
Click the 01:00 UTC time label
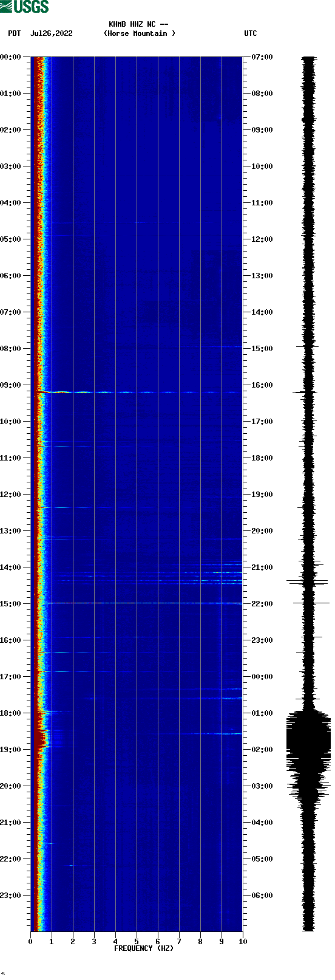coord(262,713)
